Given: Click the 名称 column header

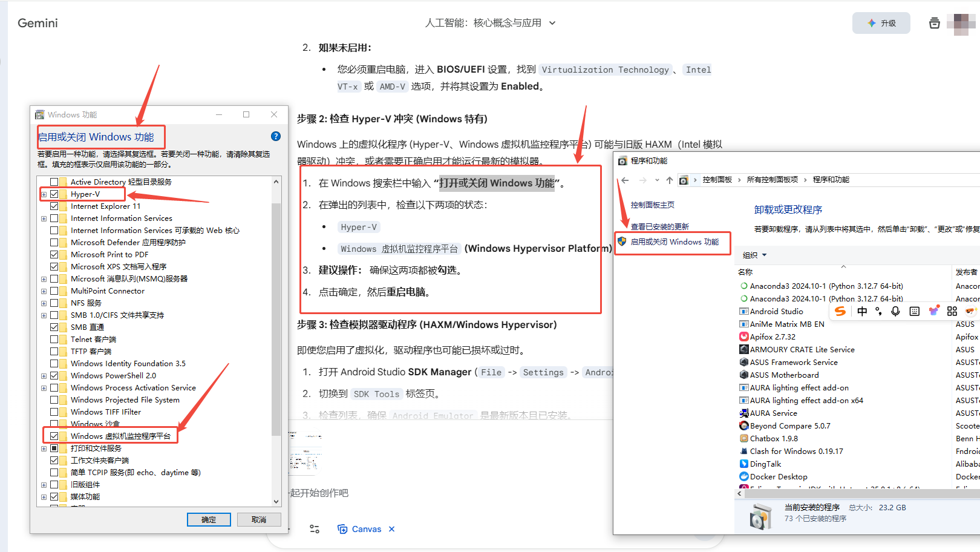Looking at the screenshot, I should pyautogui.click(x=745, y=272).
